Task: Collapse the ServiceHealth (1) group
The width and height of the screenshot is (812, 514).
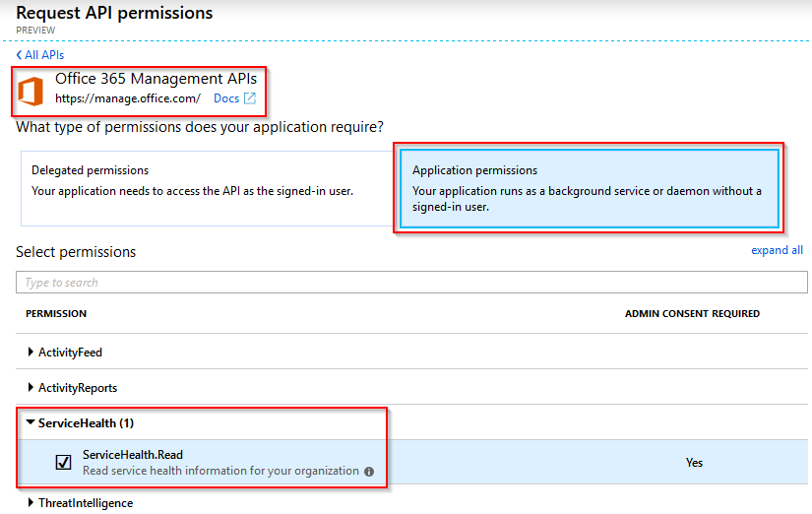Action: pyautogui.click(x=81, y=423)
